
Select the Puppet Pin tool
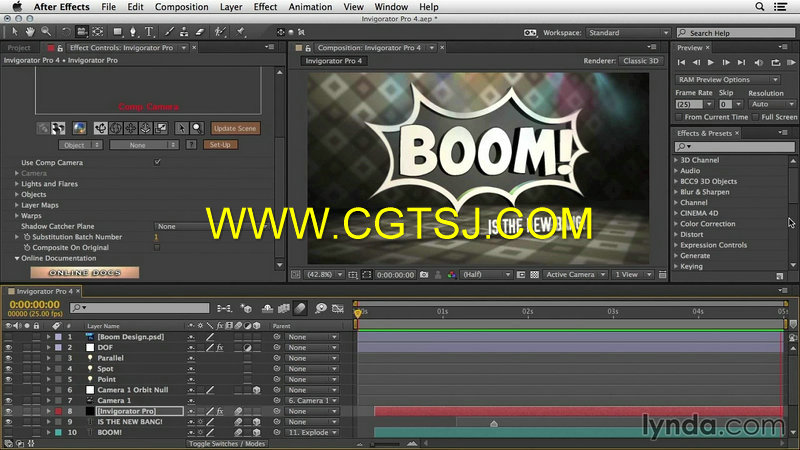click(x=240, y=32)
